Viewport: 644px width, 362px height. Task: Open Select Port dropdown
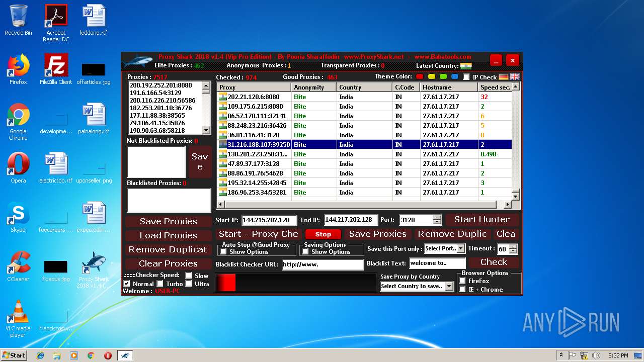click(x=460, y=248)
